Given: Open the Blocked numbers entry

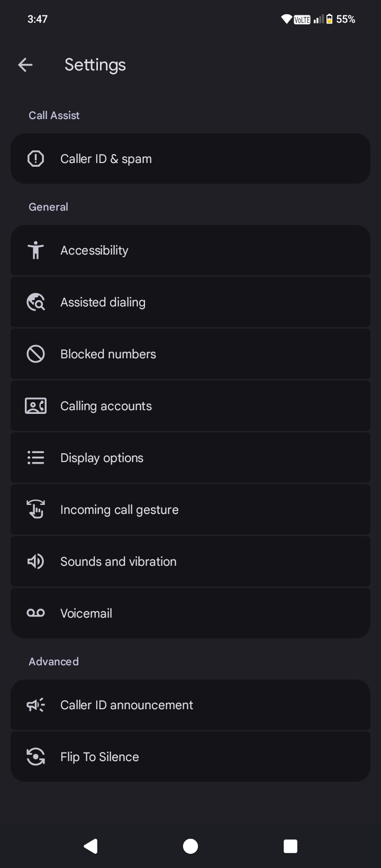Looking at the screenshot, I should (190, 354).
